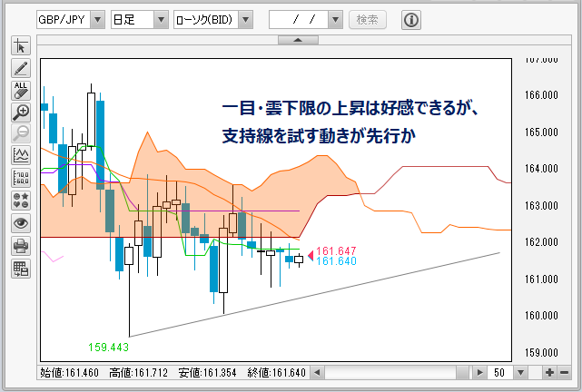Select the crosshair pointer tool
This screenshot has width=582, height=392.
[21, 46]
